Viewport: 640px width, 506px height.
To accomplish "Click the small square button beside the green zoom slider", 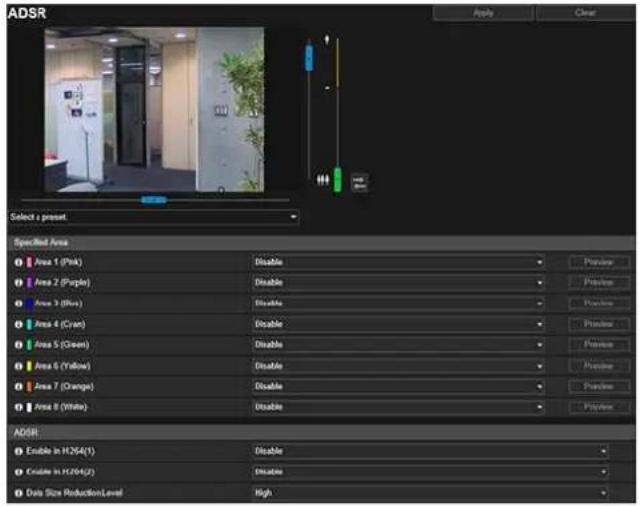I will tap(360, 183).
